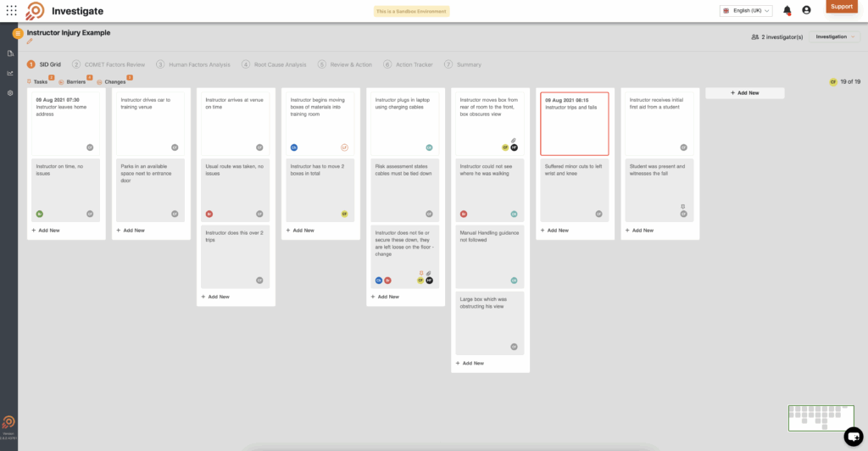The width and height of the screenshot is (868, 451).
Task: Open the chat support bubble icon
Action: [x=853, y=437]
